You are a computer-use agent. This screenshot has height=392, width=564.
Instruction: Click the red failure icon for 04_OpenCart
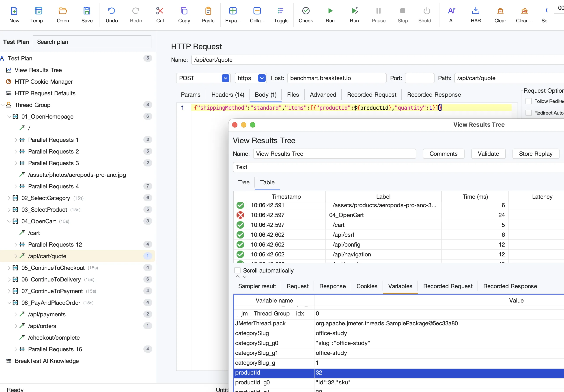tap(240, 215)
